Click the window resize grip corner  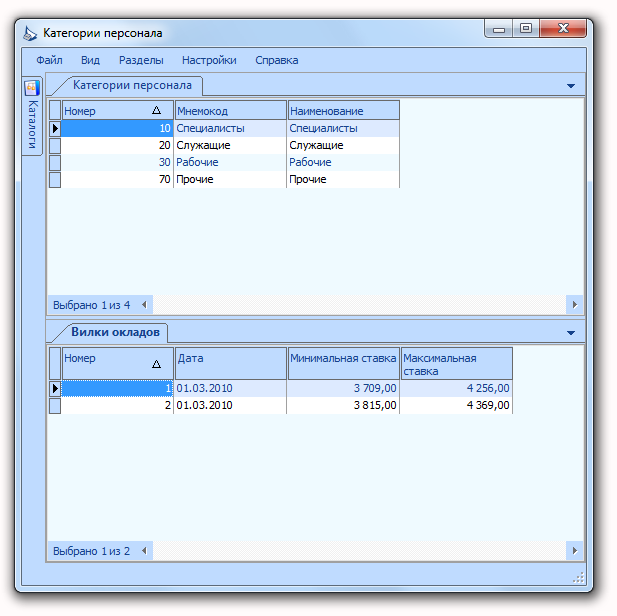(578, 577)
